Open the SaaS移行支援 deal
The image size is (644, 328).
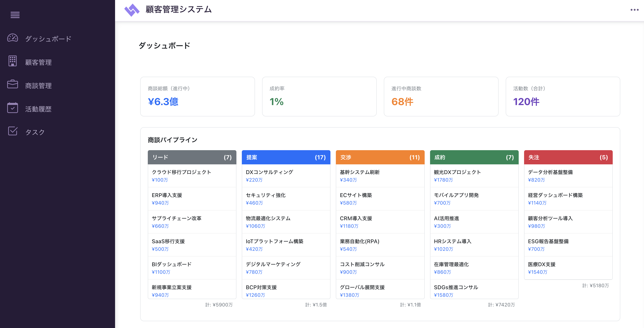click(192, 245)
